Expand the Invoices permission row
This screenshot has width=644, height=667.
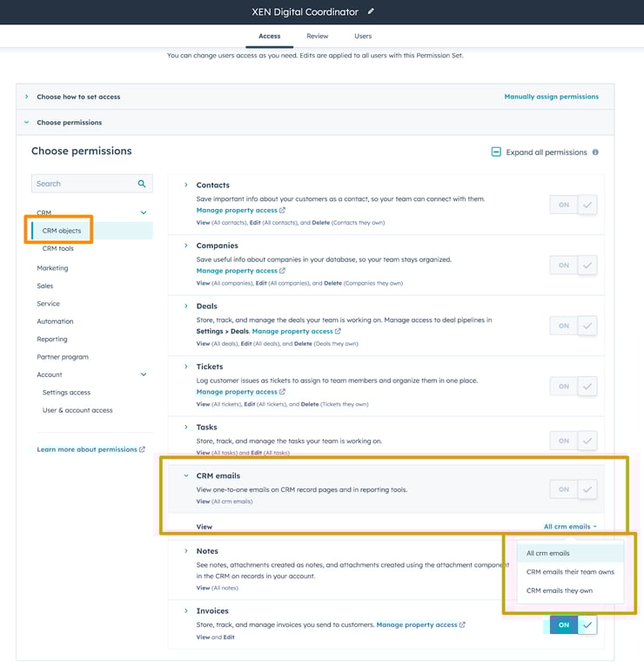(185, 611)
